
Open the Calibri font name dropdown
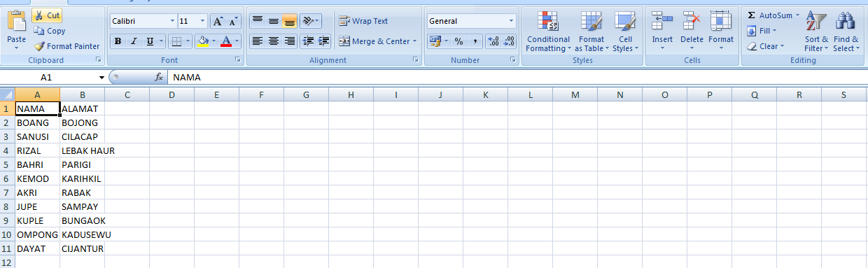click(x=172, y=21)
